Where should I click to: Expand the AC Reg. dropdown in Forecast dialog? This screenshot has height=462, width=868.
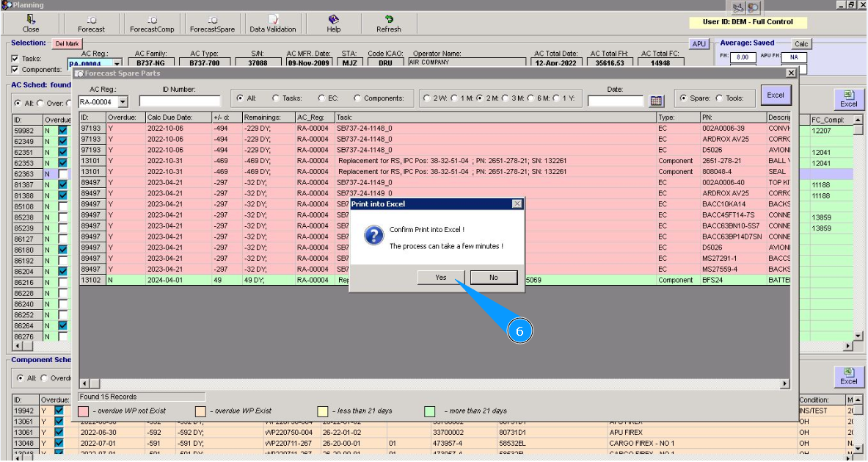[123, 102]
